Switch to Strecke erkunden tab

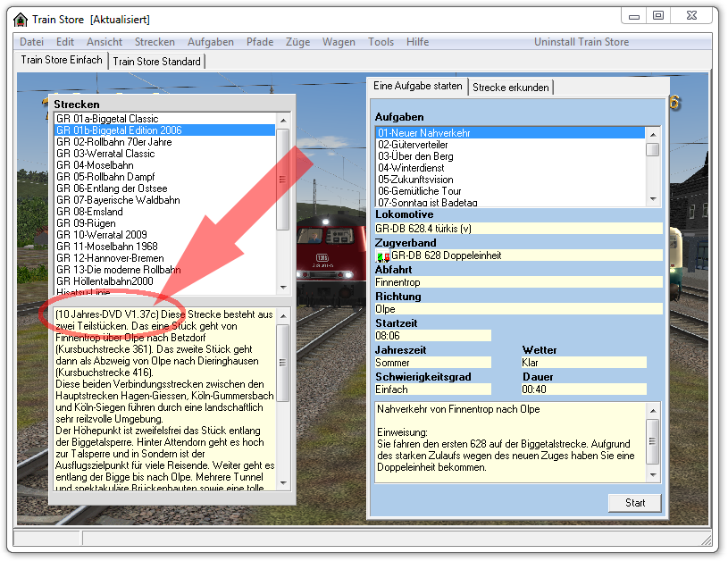point(511,87)
